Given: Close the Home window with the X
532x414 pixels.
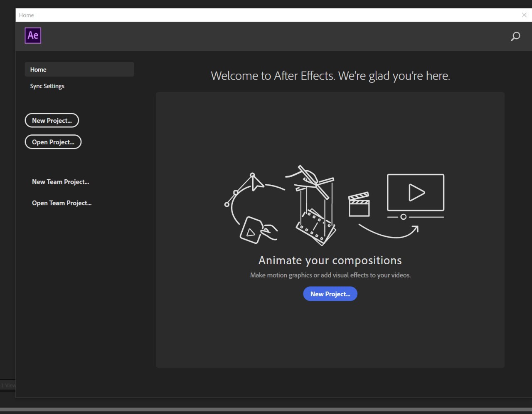Looking at the screenshot, I should 524,15.
